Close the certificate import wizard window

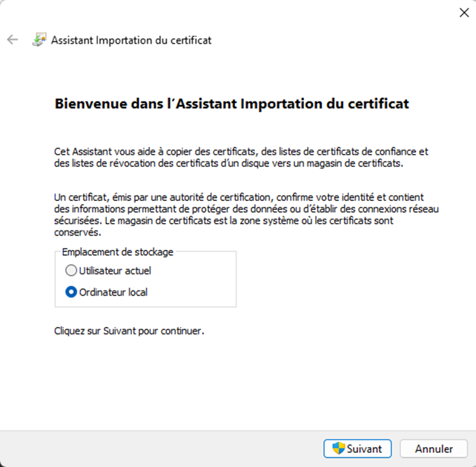point(464,13)
